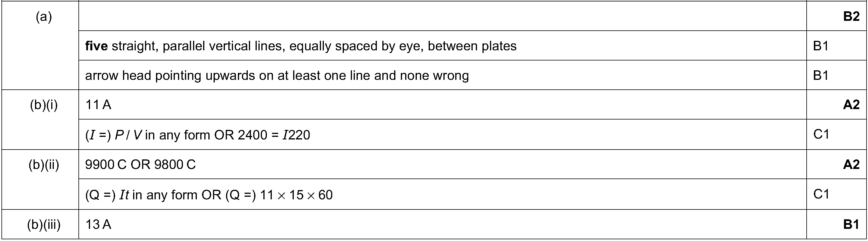Click the B1 mark beside parallel lines row
The height and width of the screenshot is (241, 868).
pyautogui.click(x=821, y=46)
